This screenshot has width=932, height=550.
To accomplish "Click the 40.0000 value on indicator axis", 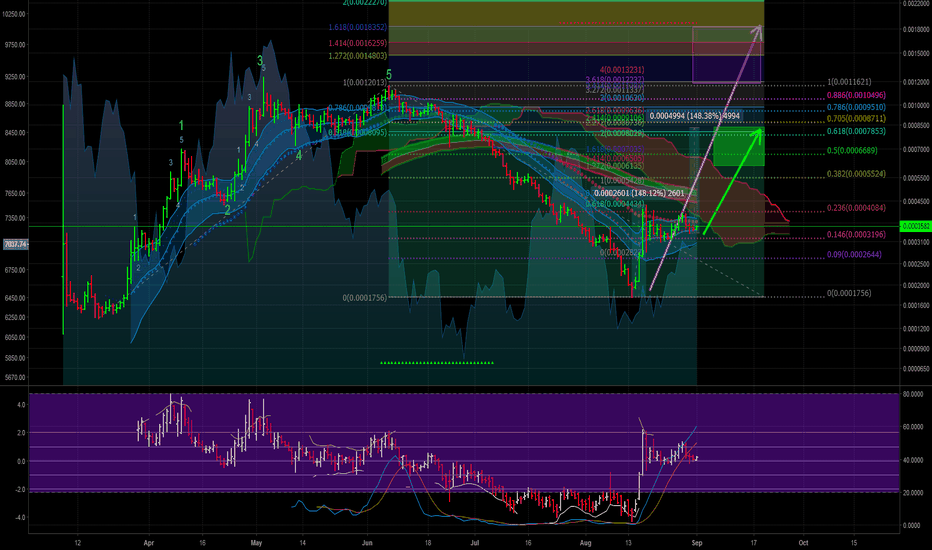I will click(913, 461).
